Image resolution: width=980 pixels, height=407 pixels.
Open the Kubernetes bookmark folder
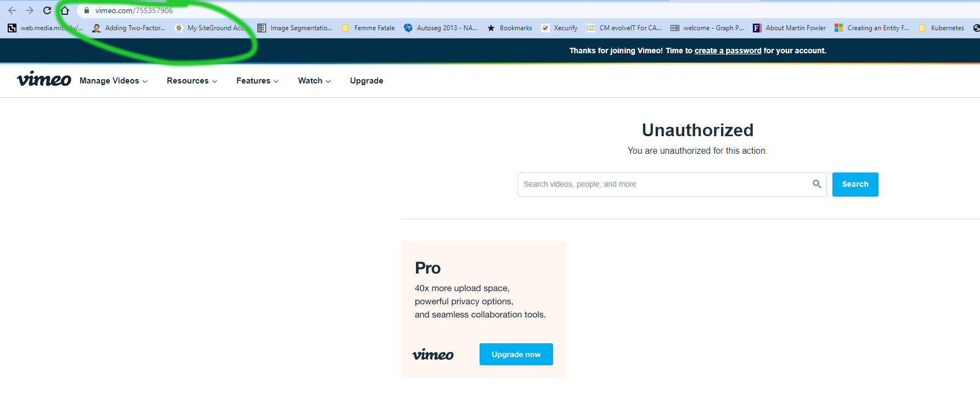[x=941, y=28]
